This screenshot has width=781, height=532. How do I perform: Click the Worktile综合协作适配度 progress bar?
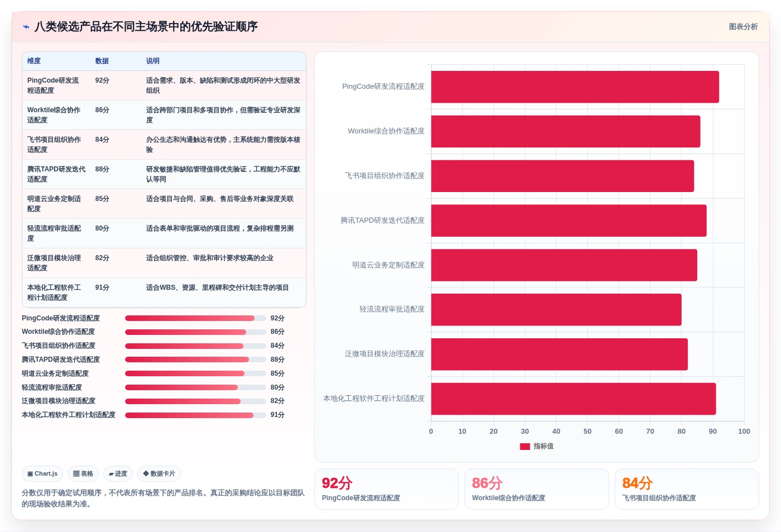[x=195, y=332]
